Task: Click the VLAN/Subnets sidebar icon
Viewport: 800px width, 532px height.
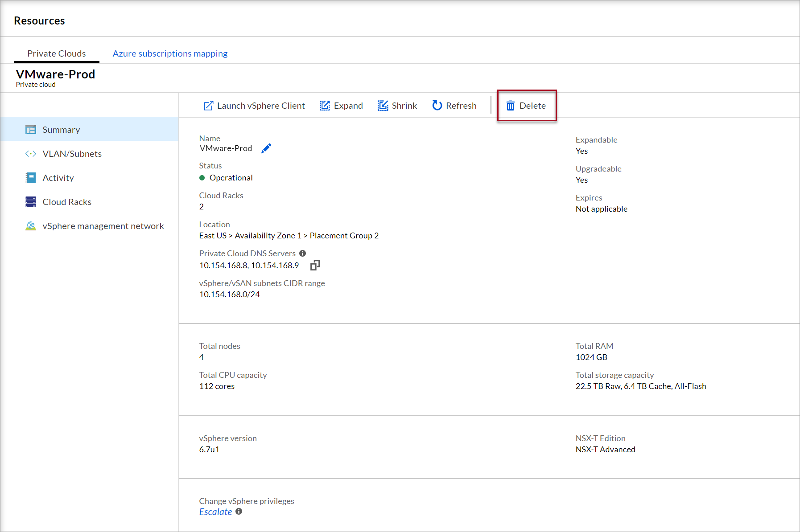Action: pyautogui.click(x=31, y=154)
